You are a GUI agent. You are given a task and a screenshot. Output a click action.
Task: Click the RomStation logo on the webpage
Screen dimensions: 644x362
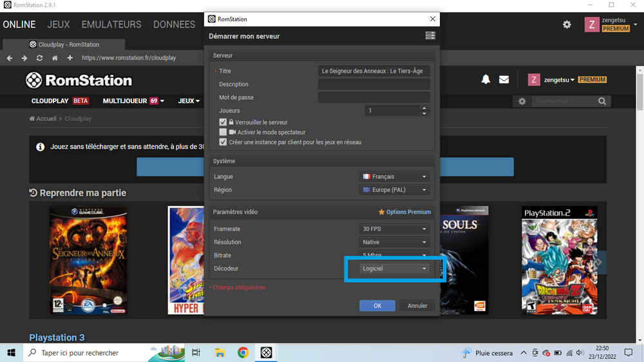click(x=79, y=80)
